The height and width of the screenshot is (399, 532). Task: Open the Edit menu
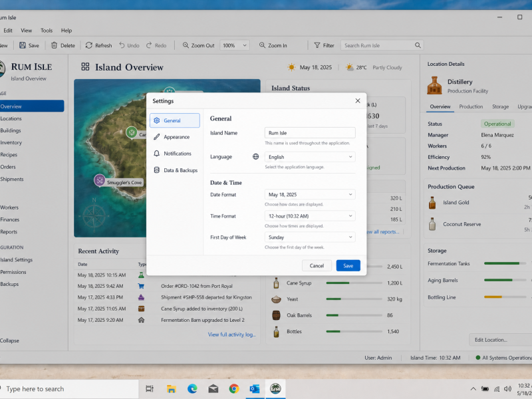[8, 30]
